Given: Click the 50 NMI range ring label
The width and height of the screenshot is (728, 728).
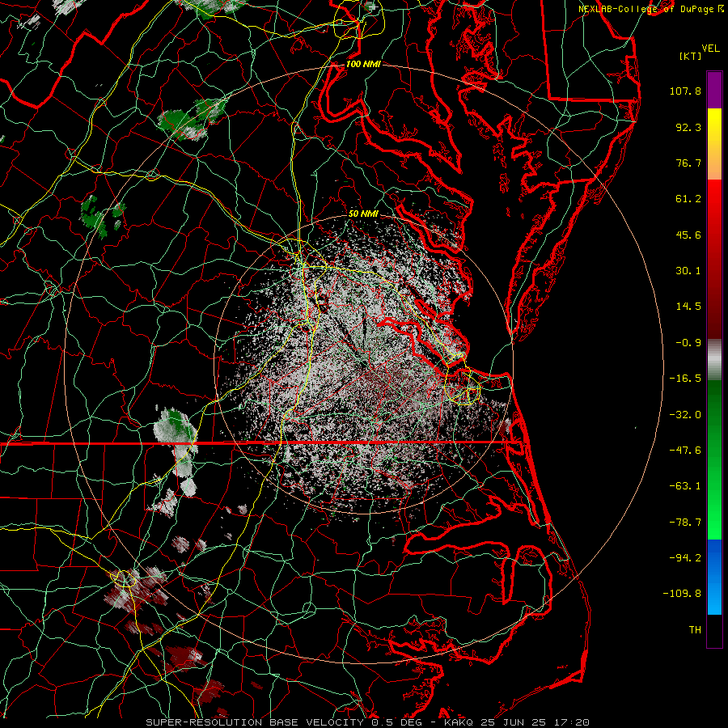Looking at the screenshot, I should click(363, 214).
